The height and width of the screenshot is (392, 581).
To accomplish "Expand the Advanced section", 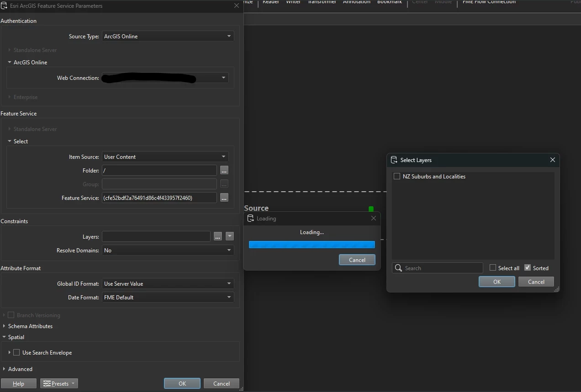I will point(4,369).
